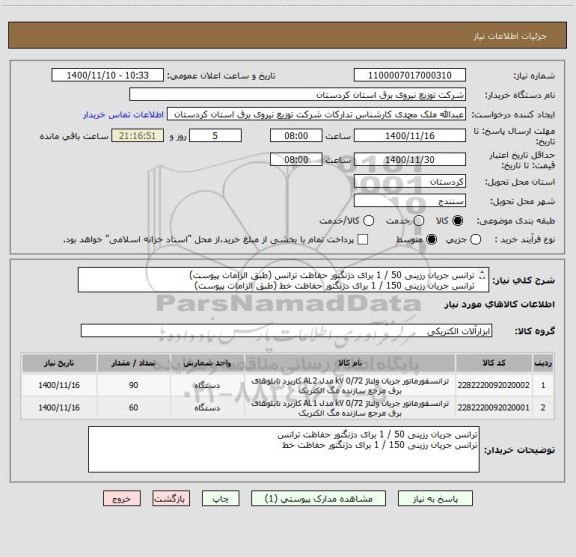Click the row 2 date cell 1400/11/16
Image resolution: width=576 pixels, height=557 pixels.
(x=59, y=408)
